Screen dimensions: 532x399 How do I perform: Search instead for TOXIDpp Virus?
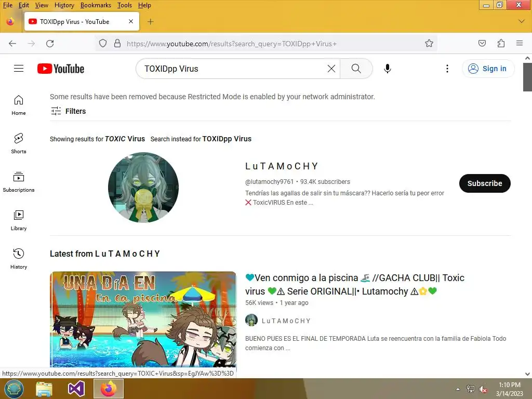pos(227,139)
